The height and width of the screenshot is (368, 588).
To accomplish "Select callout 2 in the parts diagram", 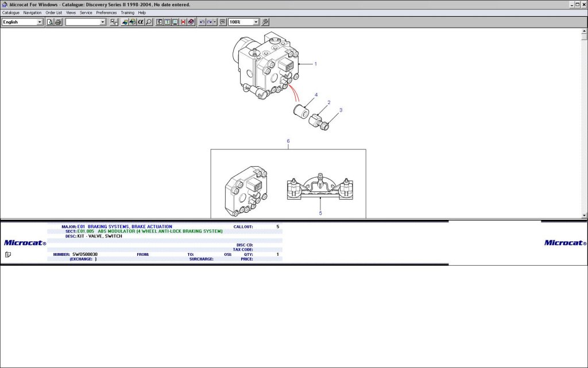I will [329, 102].
